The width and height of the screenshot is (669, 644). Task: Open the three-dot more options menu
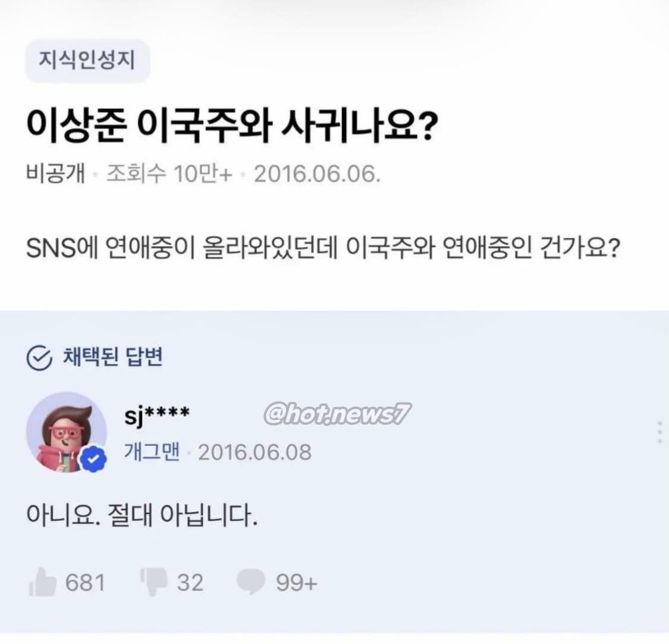point(659,432)
